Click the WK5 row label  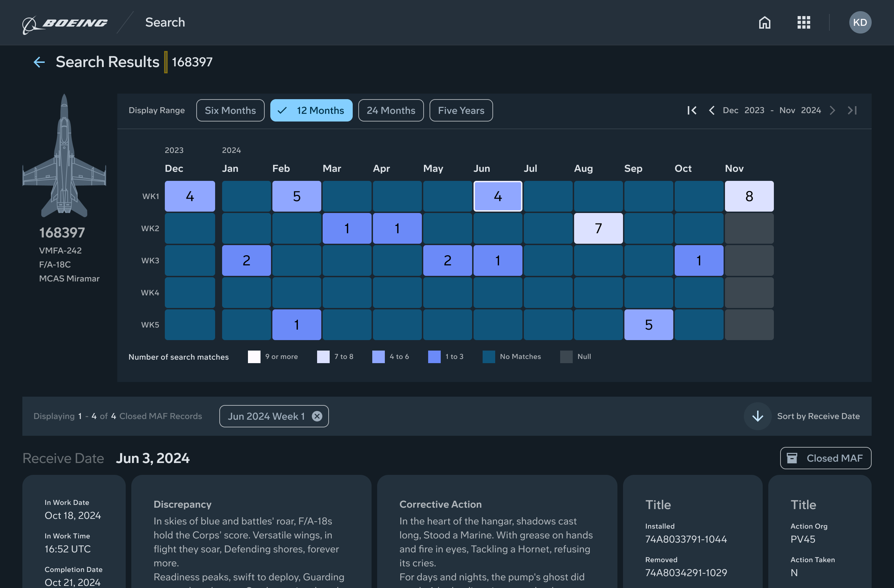point(150,325)
